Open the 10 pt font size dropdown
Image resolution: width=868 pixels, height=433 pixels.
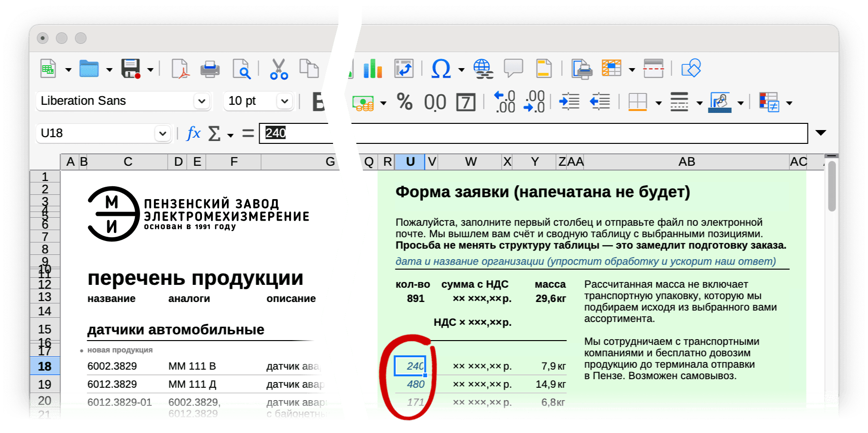tap(284, 101)
